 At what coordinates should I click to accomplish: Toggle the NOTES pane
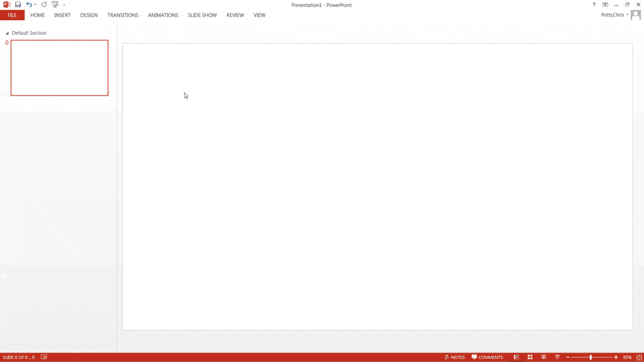tap(454, 357)
